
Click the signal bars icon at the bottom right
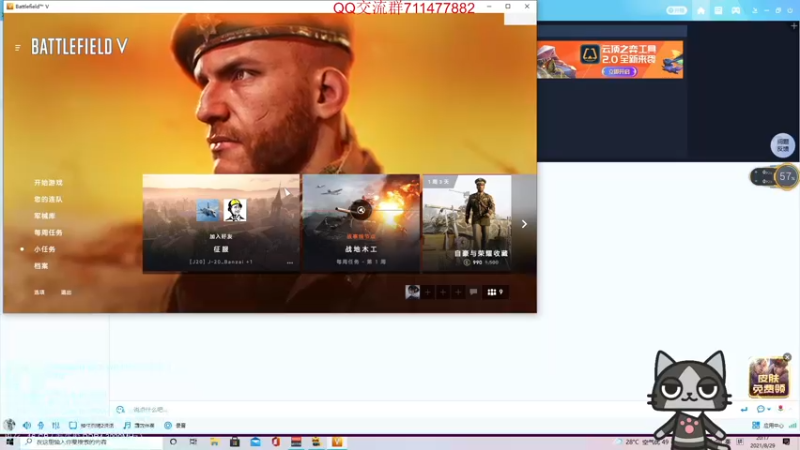coord(792,426)
